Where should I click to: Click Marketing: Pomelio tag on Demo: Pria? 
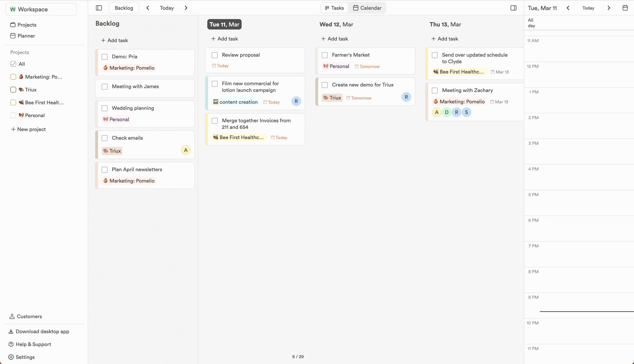click(x=129, y=68)
